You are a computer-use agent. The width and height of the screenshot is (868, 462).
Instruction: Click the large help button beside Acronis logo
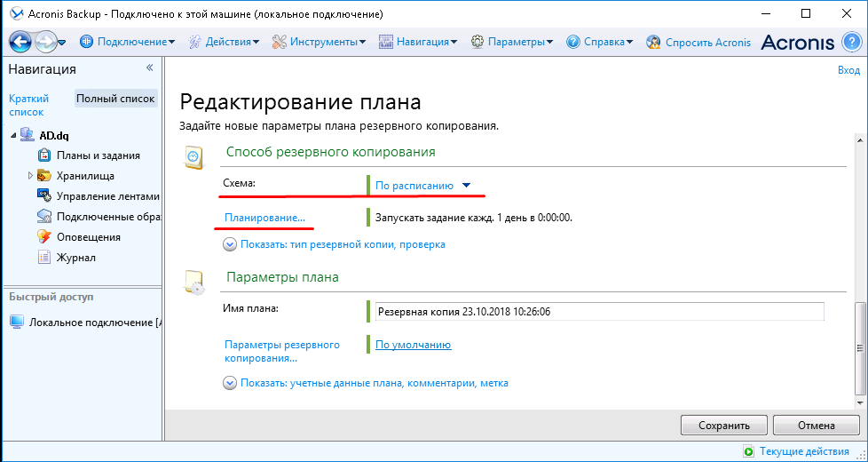point(852,42)
